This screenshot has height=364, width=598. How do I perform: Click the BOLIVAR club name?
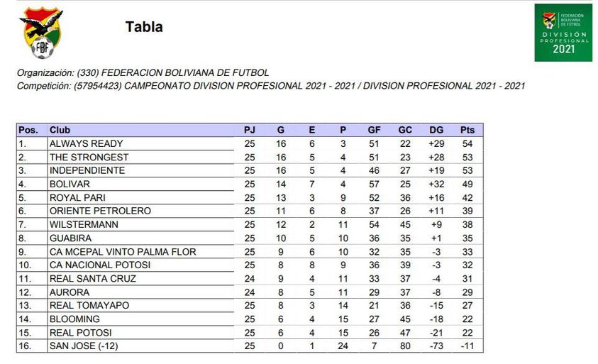point(70,184)
